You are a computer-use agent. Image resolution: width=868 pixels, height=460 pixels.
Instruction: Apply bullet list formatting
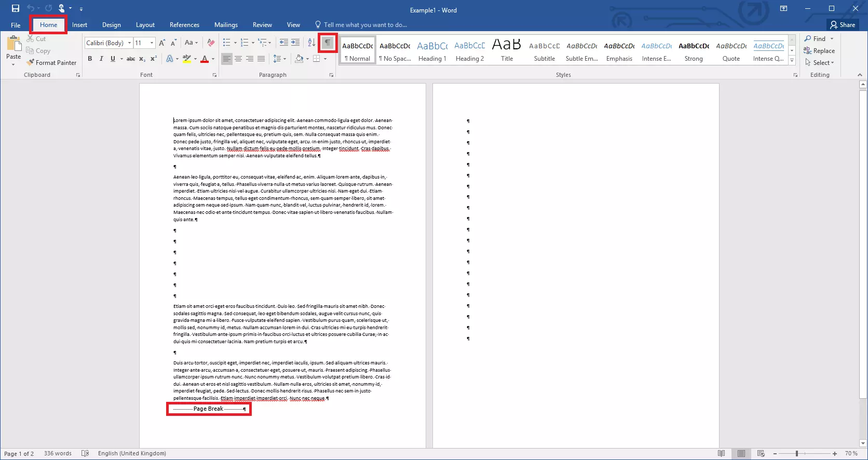point(226,43)
